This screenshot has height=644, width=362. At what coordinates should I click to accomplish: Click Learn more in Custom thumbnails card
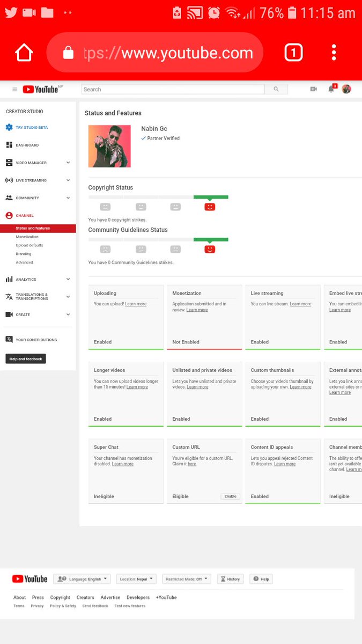301,387
